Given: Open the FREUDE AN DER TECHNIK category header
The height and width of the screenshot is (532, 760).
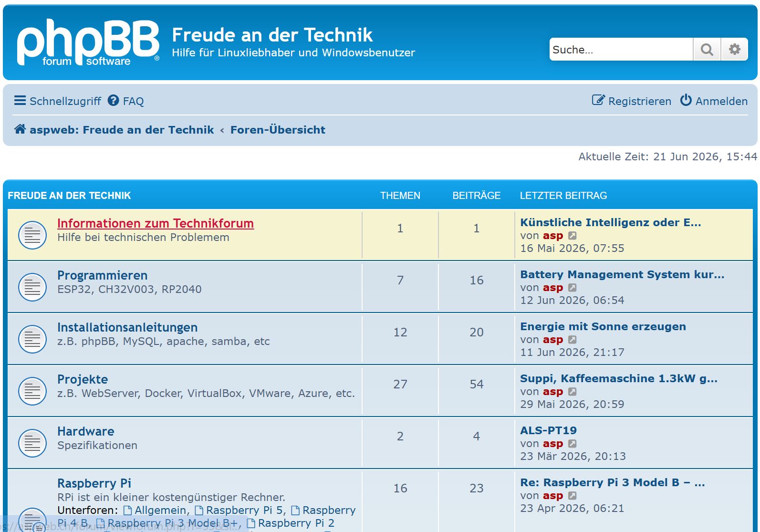Looking at the screenshot, I should 69,196.
